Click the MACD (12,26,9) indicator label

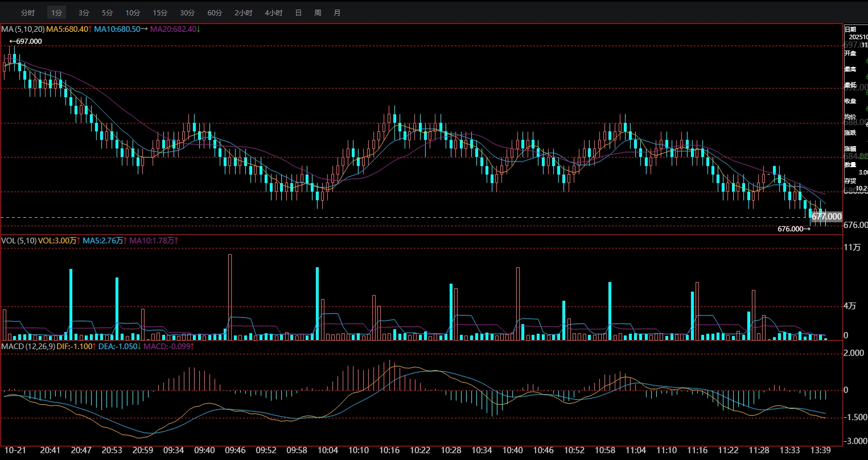tap(28, 346)
